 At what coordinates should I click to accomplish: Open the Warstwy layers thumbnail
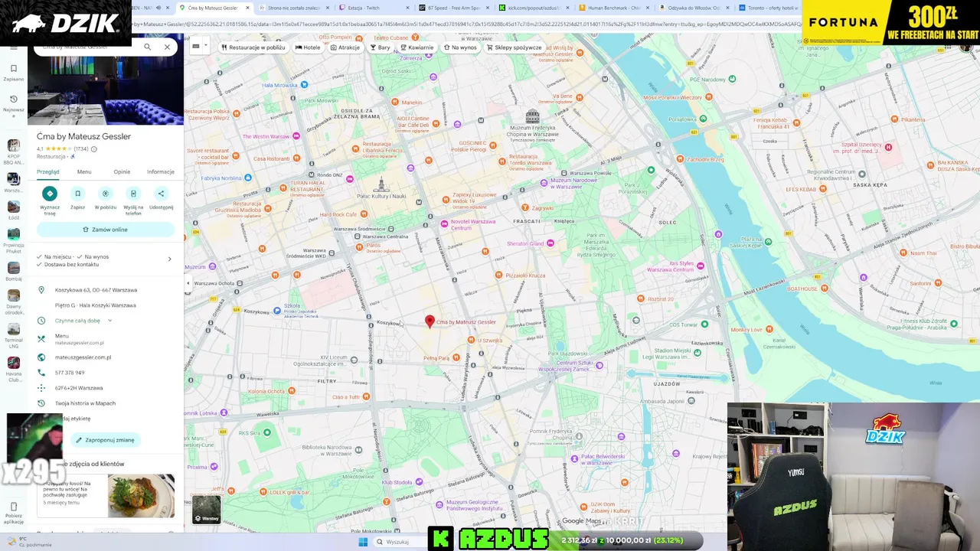click(206, 509)
